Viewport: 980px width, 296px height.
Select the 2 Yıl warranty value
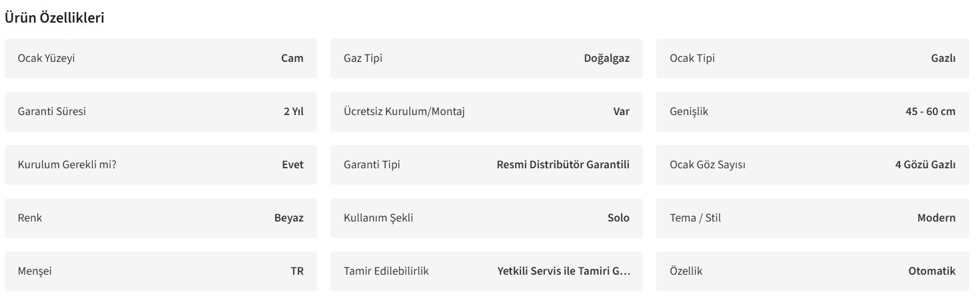293,111
